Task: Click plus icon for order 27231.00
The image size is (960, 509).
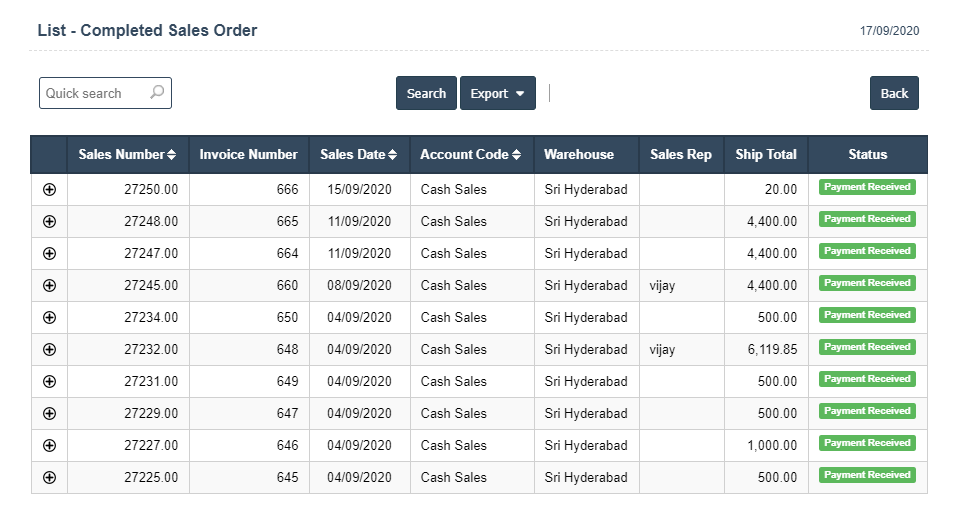Action: 49,381
